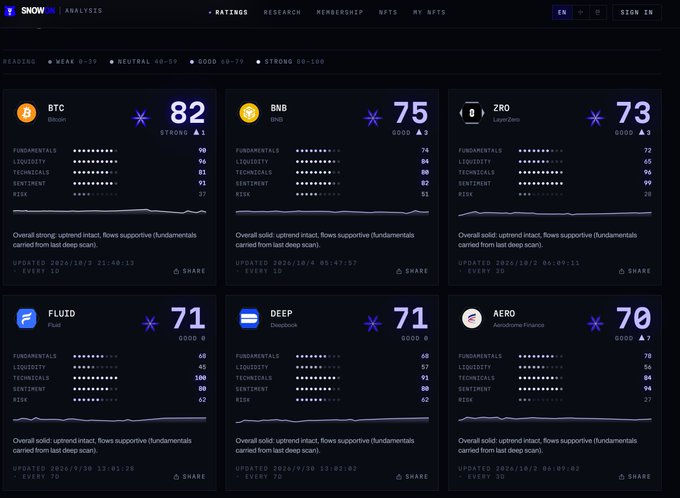Image resolution: width=680 pixels, height=498 pixels.
Task: Click the 'Aerodrome Finance' subtitle
Action: coord(518,325)
